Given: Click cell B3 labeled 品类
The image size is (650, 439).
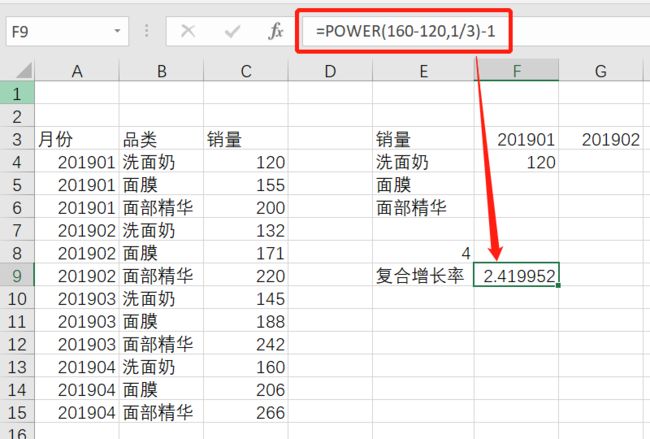Looking at the screenshot, I should 162,138.
